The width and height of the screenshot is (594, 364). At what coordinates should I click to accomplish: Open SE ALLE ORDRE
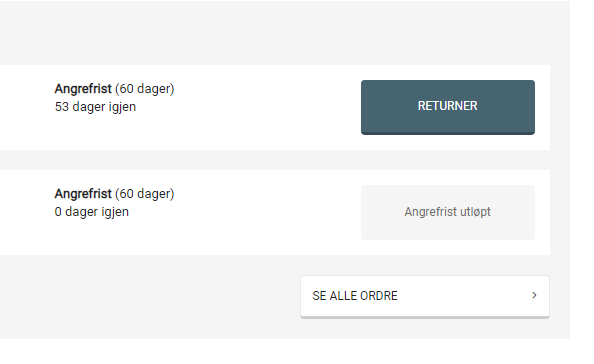coord(425,297)
